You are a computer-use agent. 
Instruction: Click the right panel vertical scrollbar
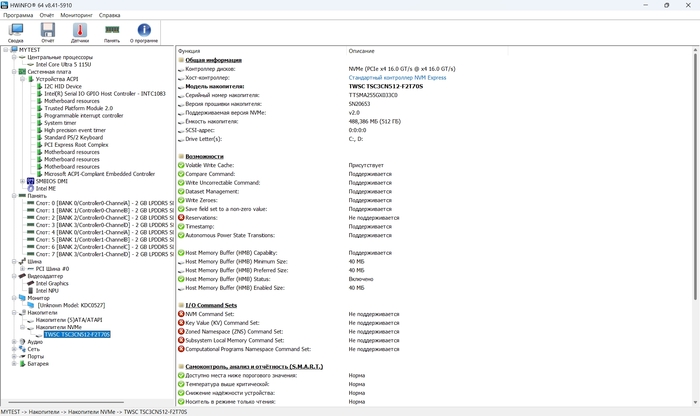(x=694, y=220)
